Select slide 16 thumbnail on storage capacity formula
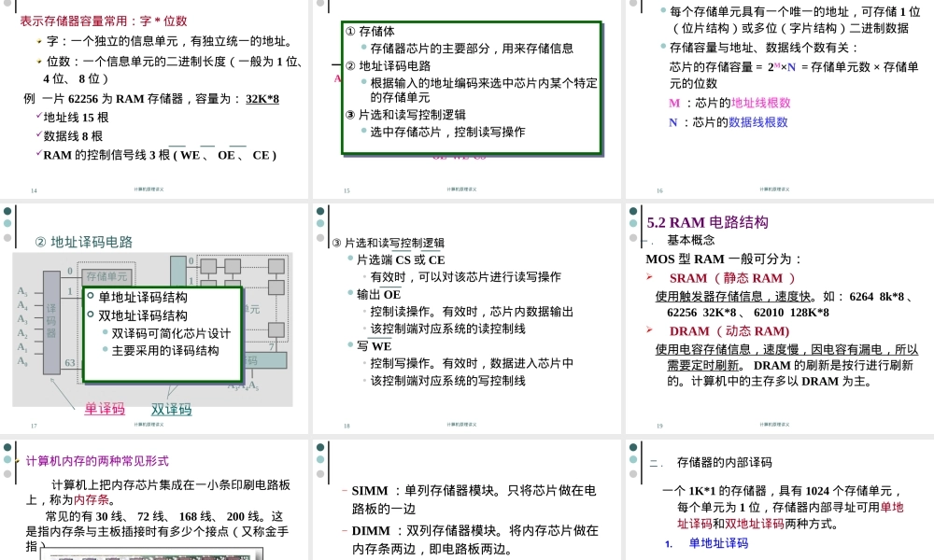Viewport: 934px width, 560px height. [x=780, y=98]
